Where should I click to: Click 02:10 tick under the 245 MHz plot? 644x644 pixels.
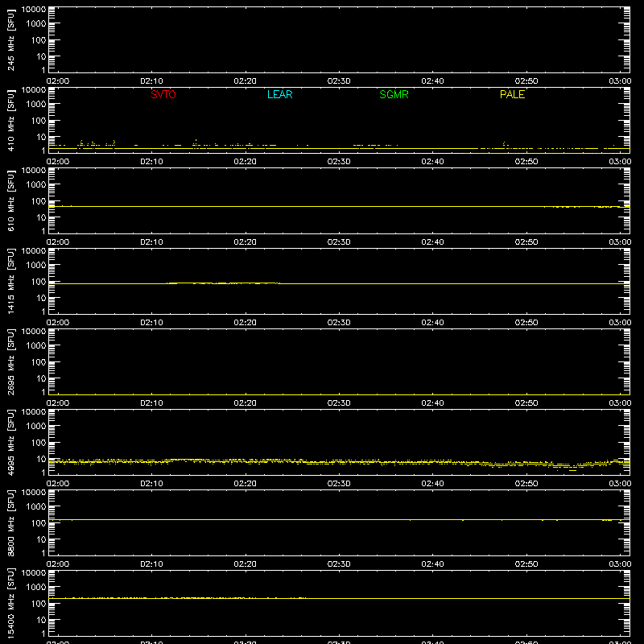pyautogui.click(x=151, y=81)
